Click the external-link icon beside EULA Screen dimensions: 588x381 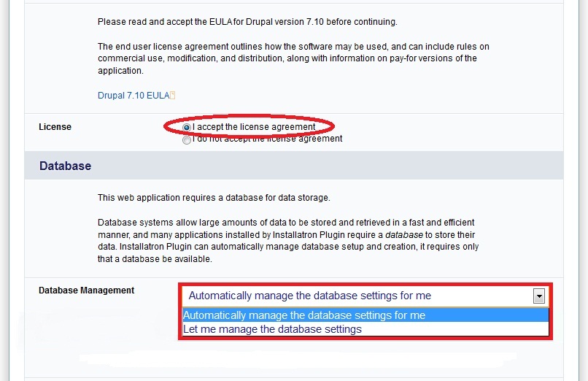pyautogui.click(x=172, y=95)
